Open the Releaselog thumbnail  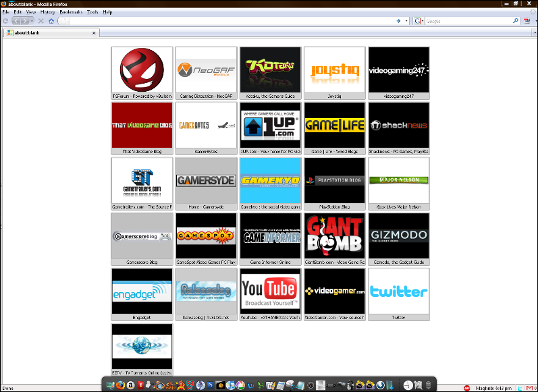206,294
